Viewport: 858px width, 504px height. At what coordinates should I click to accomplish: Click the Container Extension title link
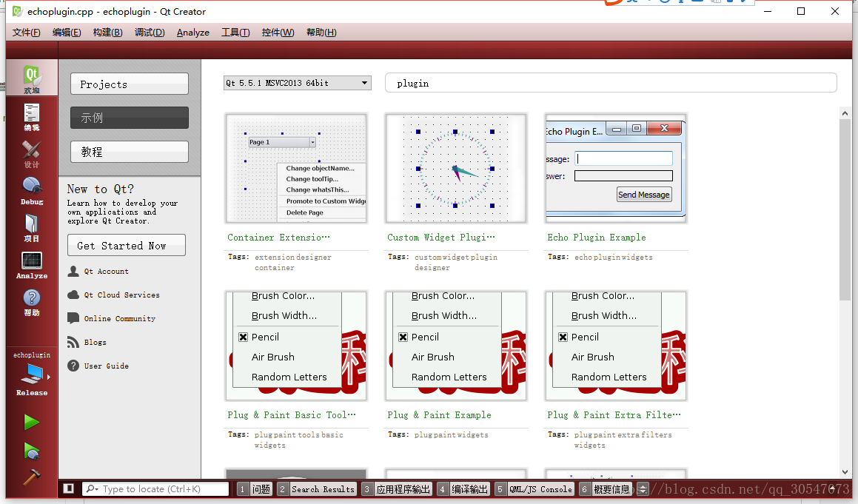pyautogui.click(x=278, y=237)
